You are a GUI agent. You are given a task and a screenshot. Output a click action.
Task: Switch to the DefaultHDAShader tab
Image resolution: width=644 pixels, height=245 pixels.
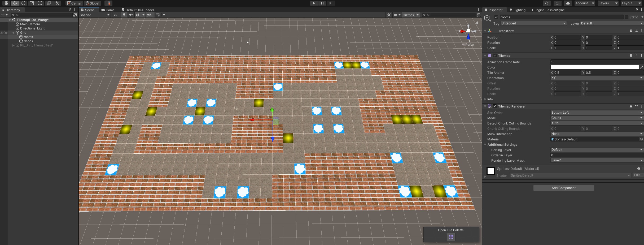pyautogui.click(x=138, y=10)
